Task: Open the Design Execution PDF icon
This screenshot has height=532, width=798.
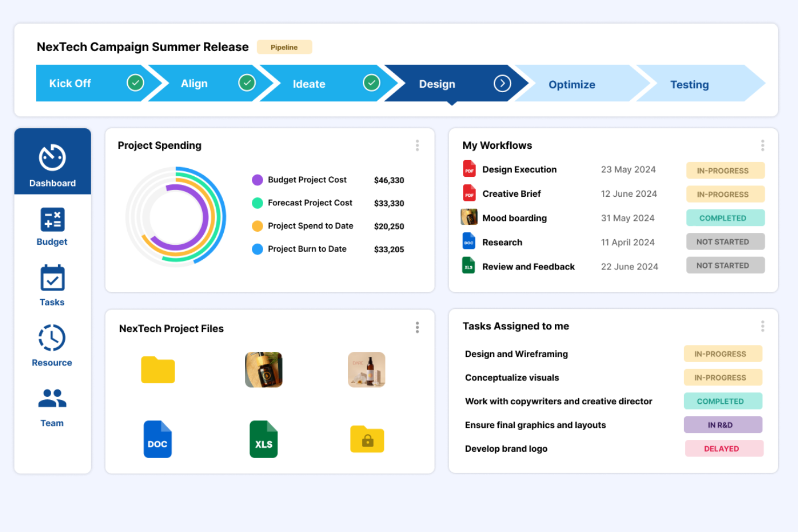Action: 469,169
